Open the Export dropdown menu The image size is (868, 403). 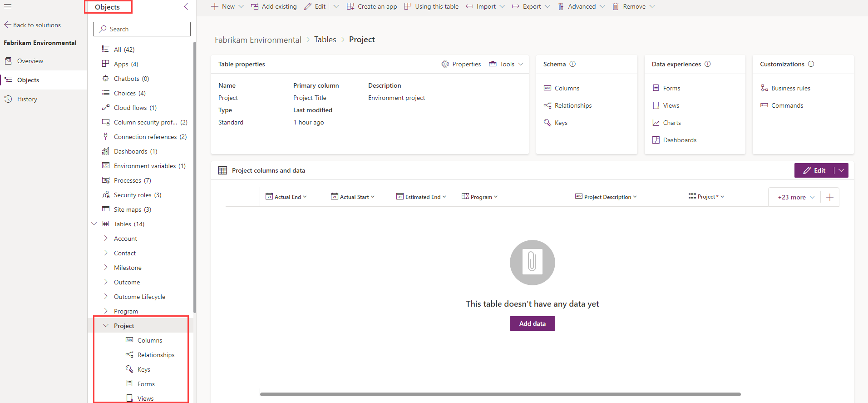[547, 6]
